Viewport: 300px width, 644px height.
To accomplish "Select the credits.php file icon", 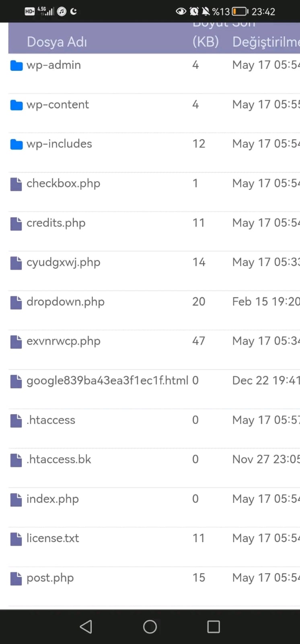I will [x=16, y=223].
